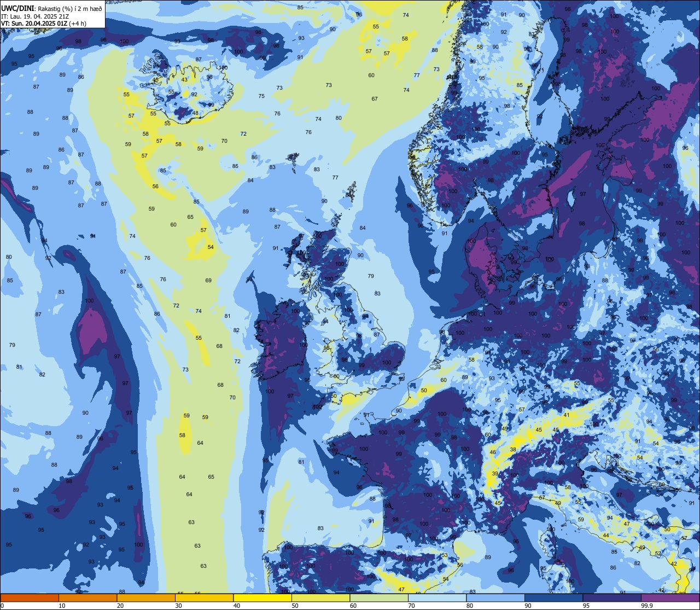Click the legend tick label "50"

click(x=295, y=606)
